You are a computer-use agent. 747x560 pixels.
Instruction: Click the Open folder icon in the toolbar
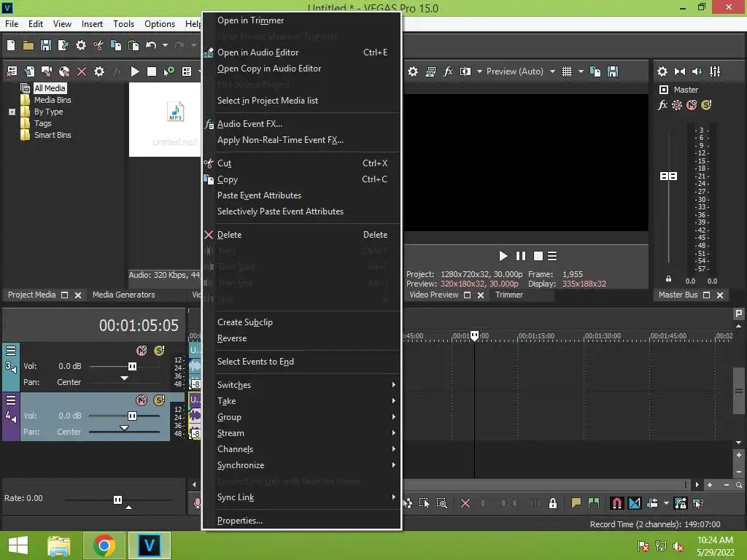28,45
